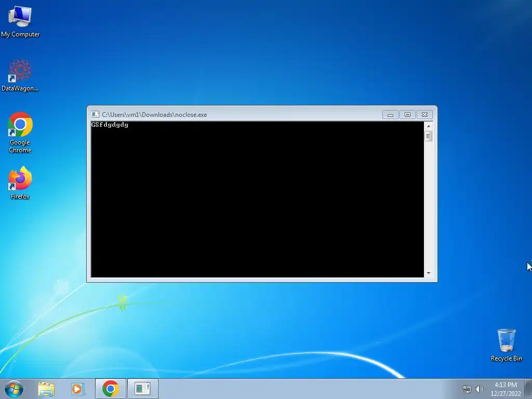The image size is (532, 399).
Task: Click the Show Desktop strip
Action: tap(528, 389)
